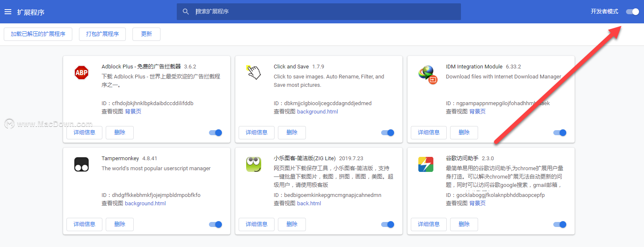Click the Adblock Plus ABP icon

click(x=81, y=73)
